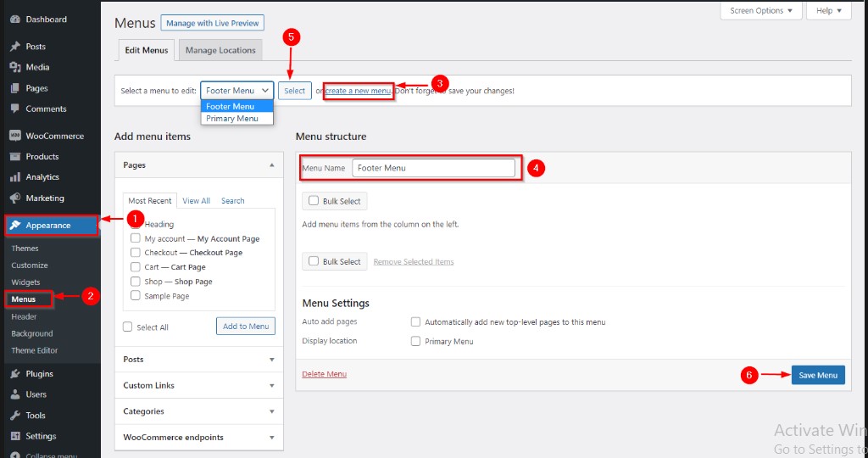Open the Select a menu dropdown

(237, 90)
